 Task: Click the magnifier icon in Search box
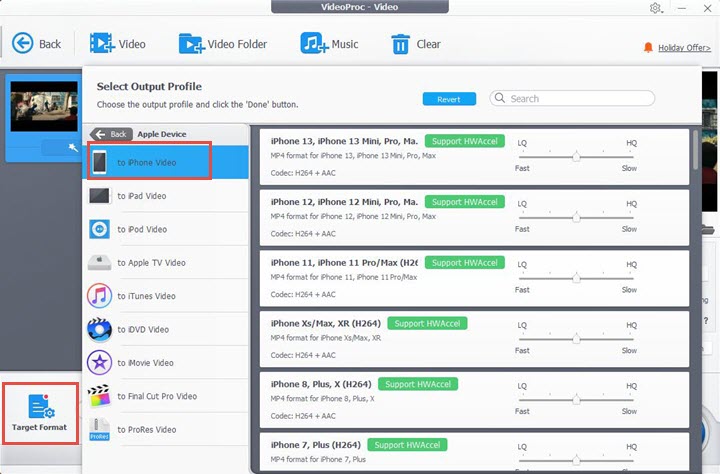point(500,98)
